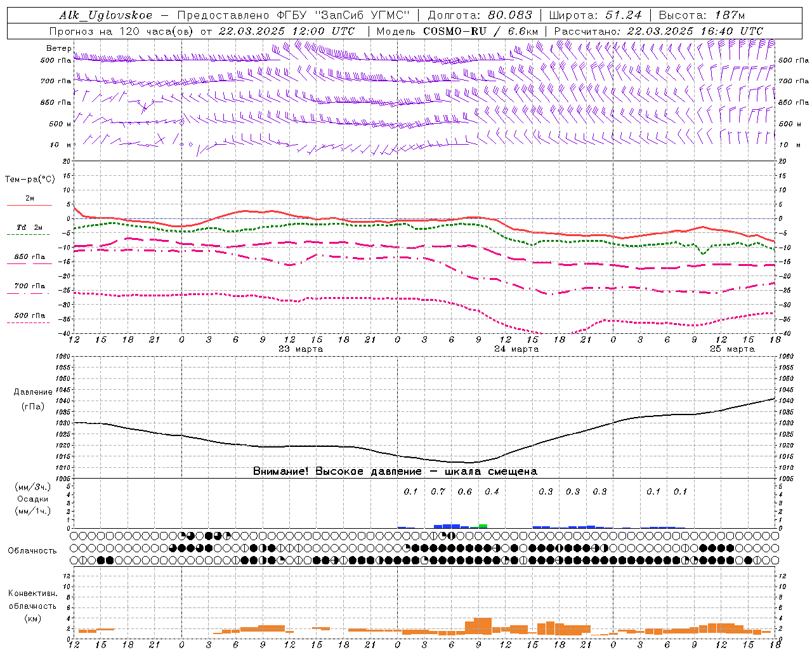
Task: Click the left 500 гПа wind level label
Action: click(x=56, y=60)
